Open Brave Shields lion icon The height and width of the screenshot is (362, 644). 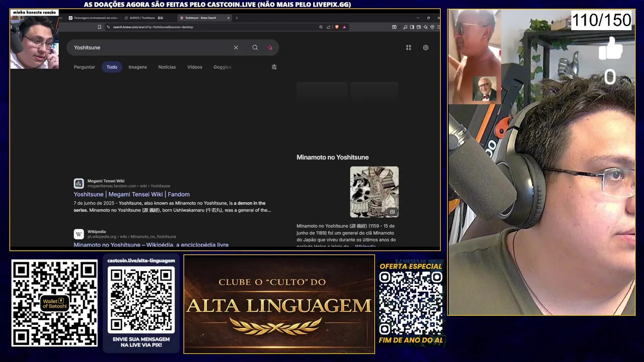pos(337,27)
